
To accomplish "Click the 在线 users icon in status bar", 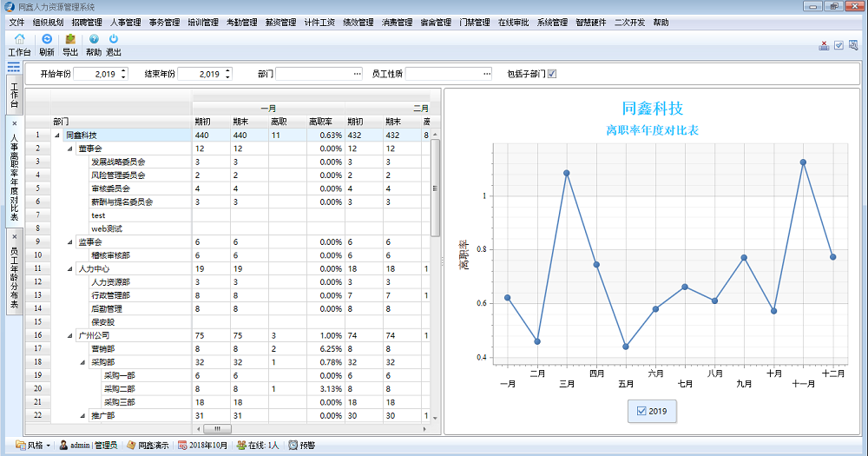I will click(x=241, y=445).
